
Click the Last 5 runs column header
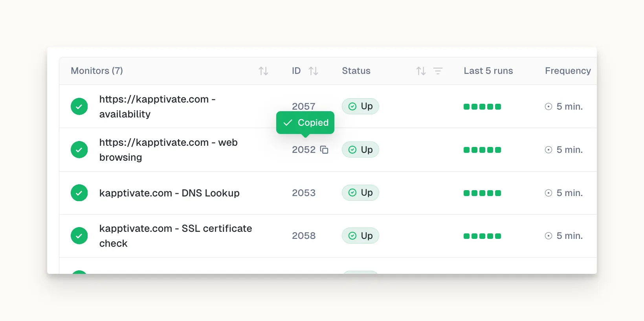coord(488,71)
